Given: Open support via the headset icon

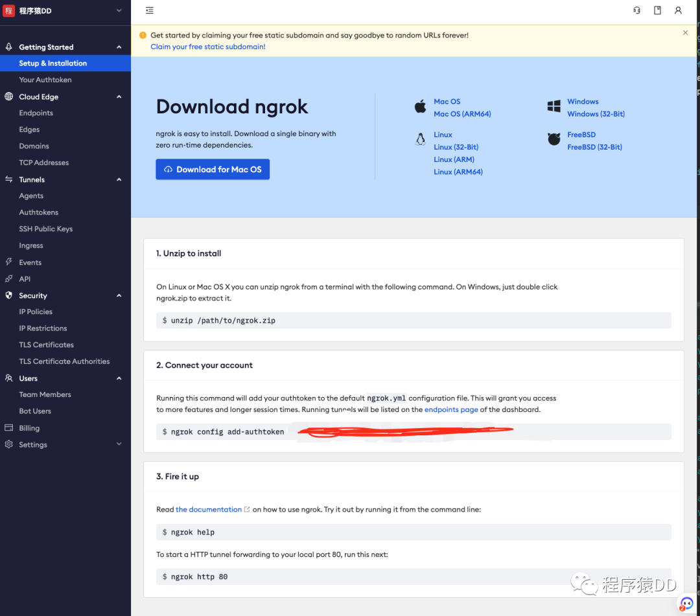Looking at the screenshot, I should pyautogui.click(x=637, y=10).
